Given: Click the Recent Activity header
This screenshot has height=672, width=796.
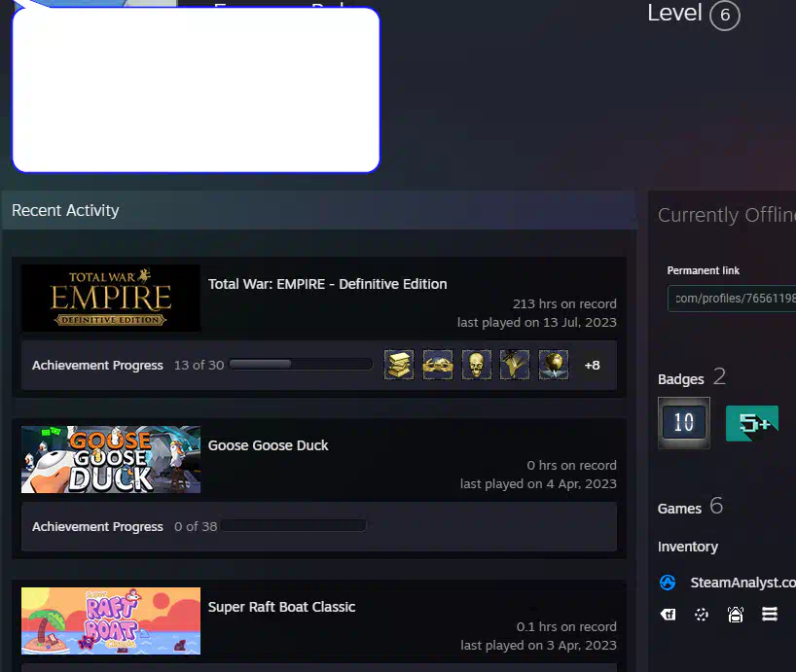Looking at the screenshot, I should coord(320,210).
